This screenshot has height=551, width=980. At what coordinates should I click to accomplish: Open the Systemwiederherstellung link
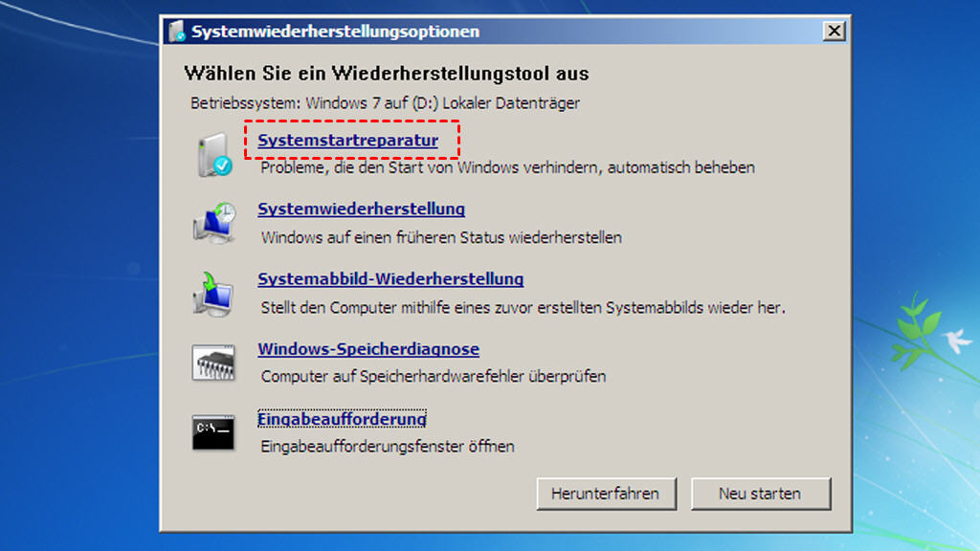click(x=361, y=209)
